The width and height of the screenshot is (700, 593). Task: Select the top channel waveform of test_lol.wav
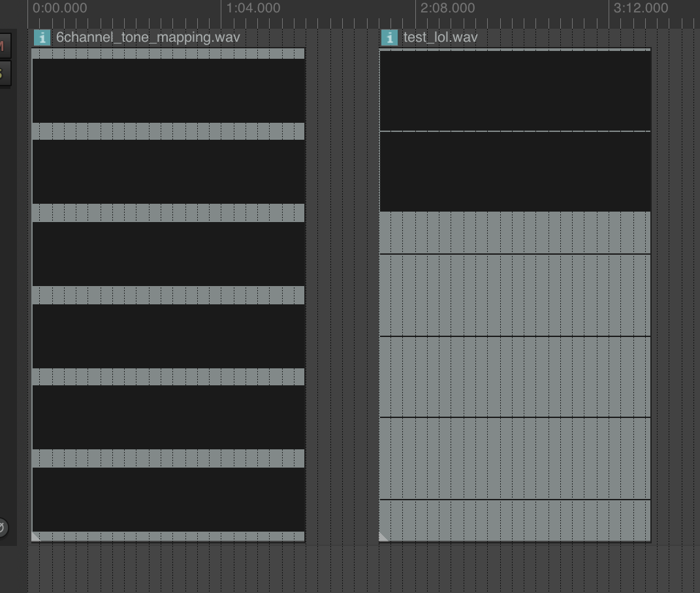(x=515, y=88)
